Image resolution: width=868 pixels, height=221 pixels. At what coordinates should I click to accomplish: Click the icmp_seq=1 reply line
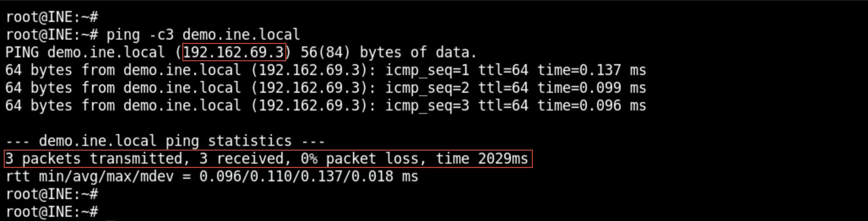[x=325, y=70]
